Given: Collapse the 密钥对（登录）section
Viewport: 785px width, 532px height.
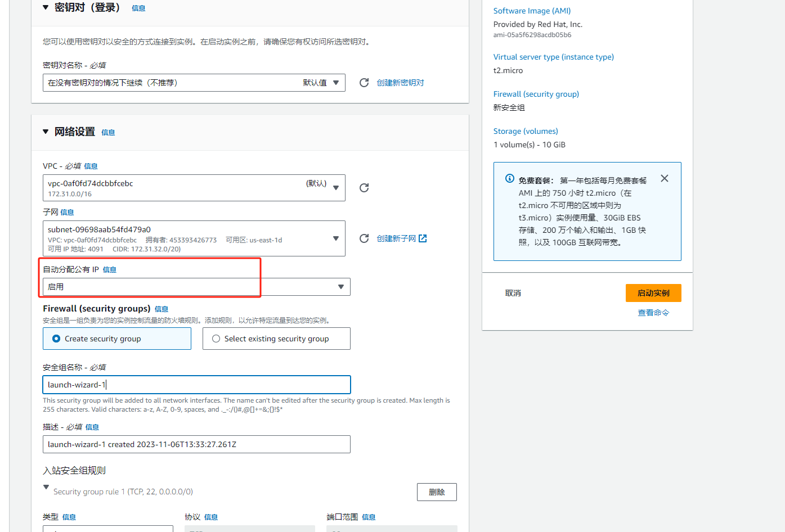Looking at the screenshot, I should click(x=46, y=8).
